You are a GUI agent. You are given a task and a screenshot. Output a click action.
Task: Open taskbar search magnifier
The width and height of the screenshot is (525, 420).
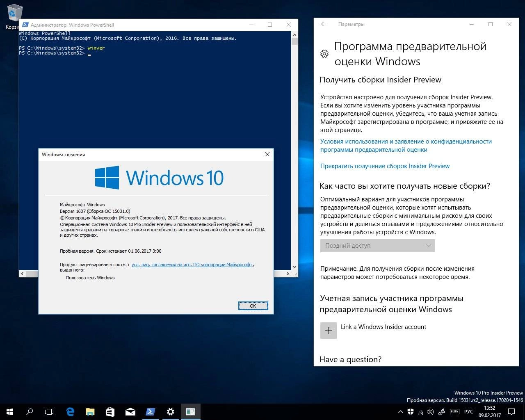(x=30, y=412)
